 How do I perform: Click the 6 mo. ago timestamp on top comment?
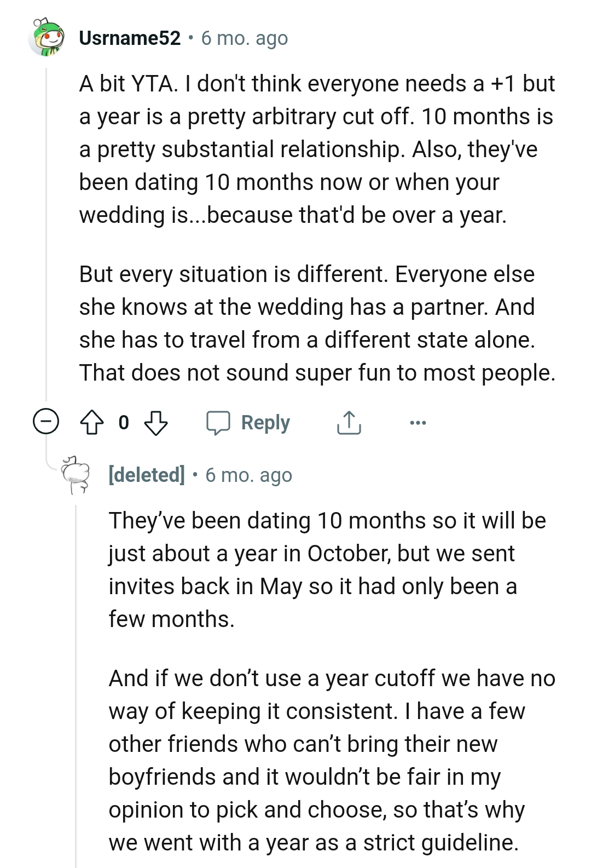[x=243, y=38]
